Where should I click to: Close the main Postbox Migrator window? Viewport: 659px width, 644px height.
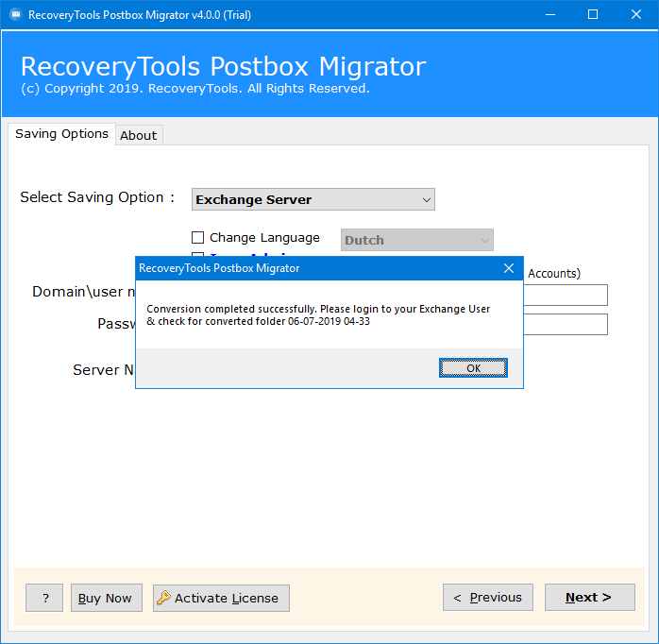click(x=636, y=15)
